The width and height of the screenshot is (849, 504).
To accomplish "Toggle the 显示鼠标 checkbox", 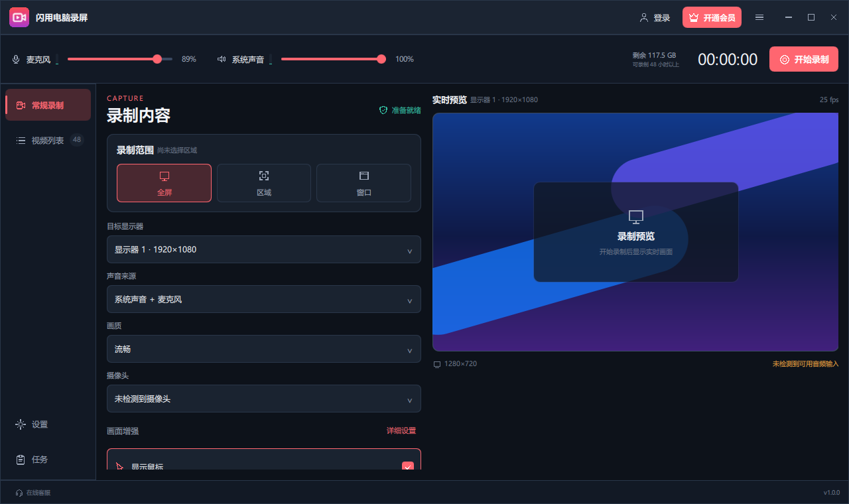I will point(408,466).
